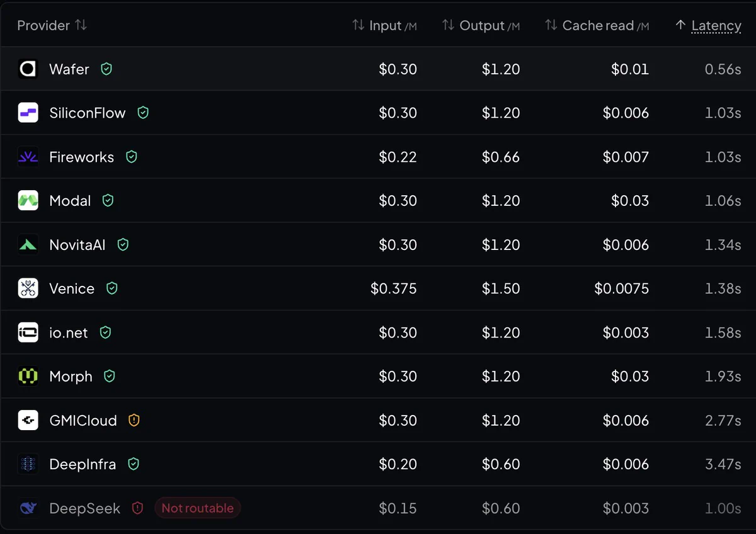Screen dimensions: 756x534
Task: Click GMICloud's 2.77s latency value
Action: click(723, 420)
